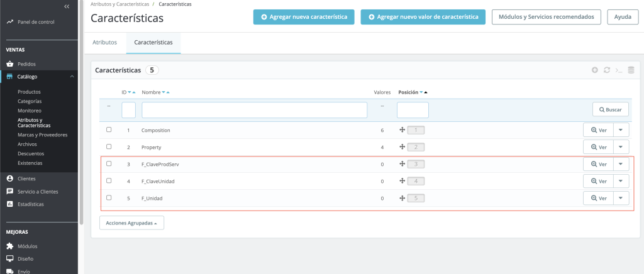The width and height of the screenshot is (644, 274).
Task: Click Módulos y Servicios recomendados button
Action: point(547,17)
